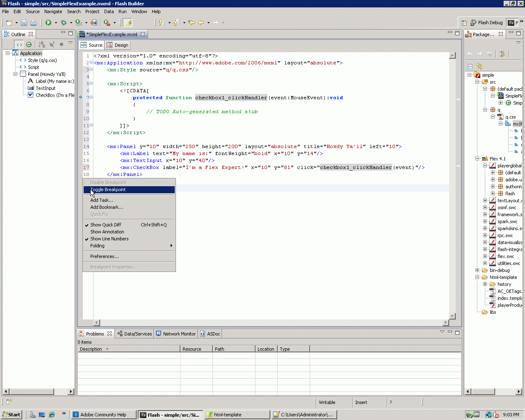
Task: Go to the last edit location icon
Action: click(x=192, y=23)
